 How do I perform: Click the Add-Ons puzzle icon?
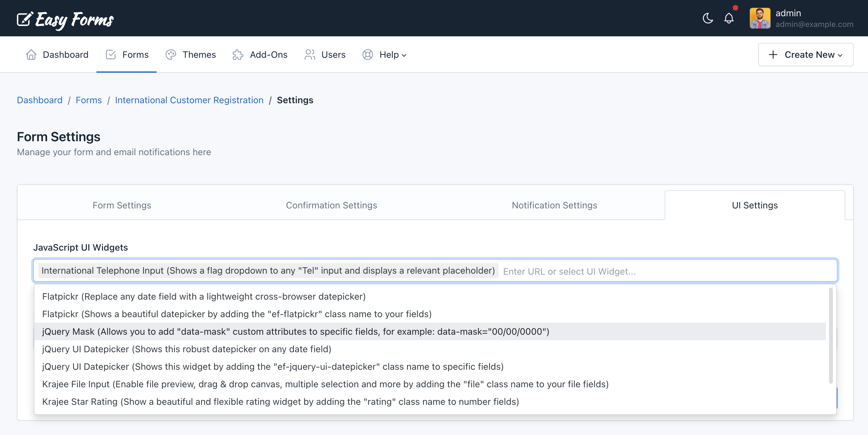coord(237,55)
